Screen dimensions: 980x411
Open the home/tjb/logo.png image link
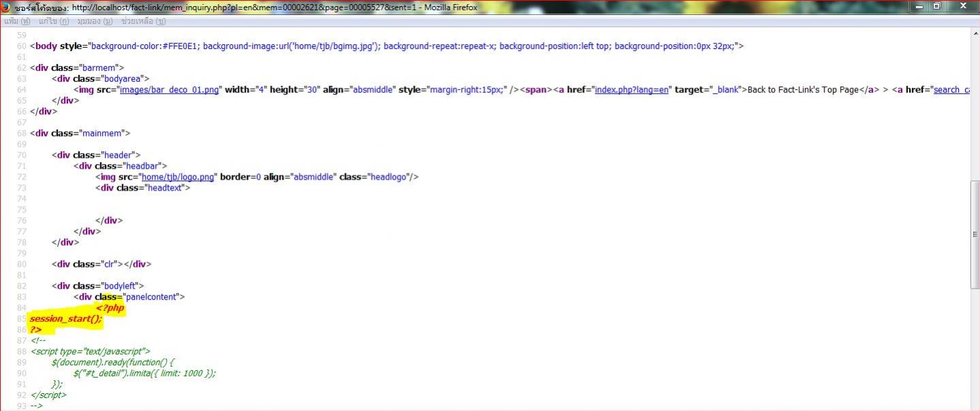[x=177, y=177]
